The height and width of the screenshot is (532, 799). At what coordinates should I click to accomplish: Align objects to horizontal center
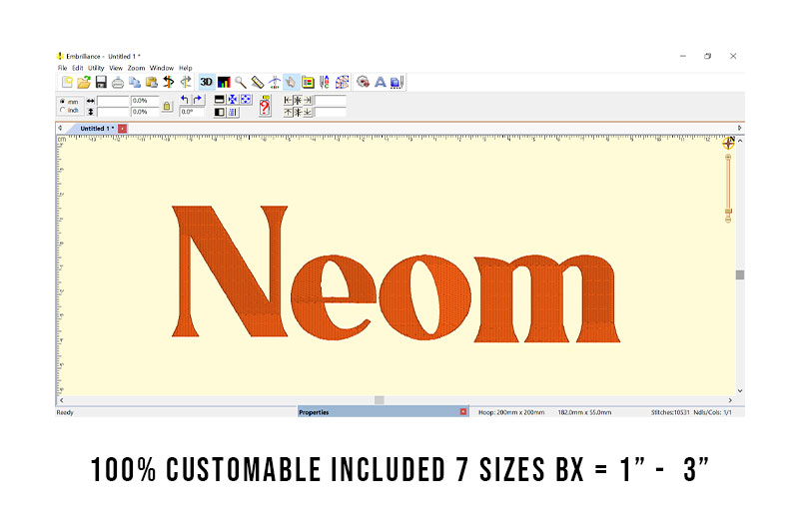click(298, 100)
